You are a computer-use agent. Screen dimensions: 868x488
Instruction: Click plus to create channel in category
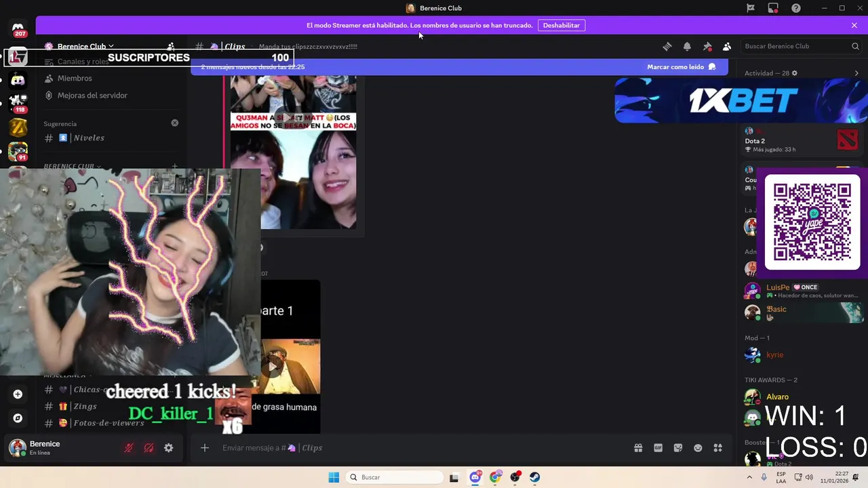[174, 166]
